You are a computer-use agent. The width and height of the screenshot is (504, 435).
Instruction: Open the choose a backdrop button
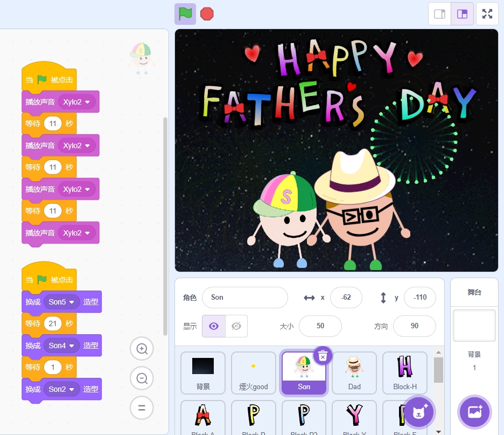[474, 411]
